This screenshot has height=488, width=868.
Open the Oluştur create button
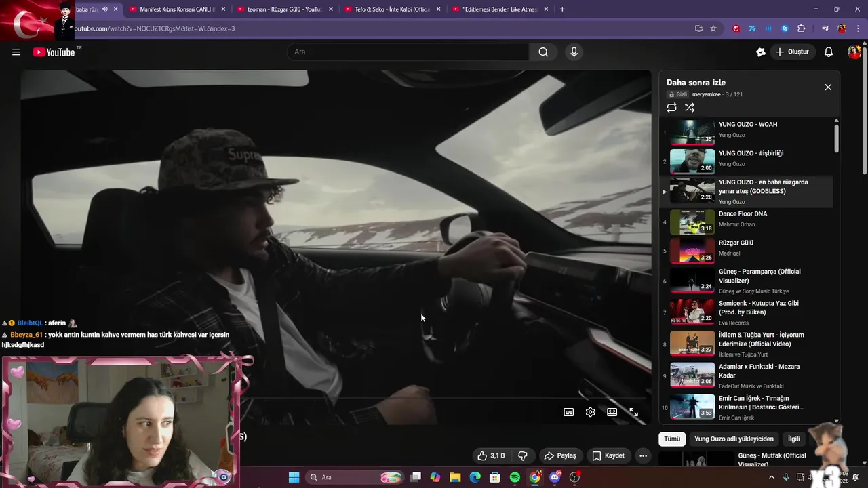tap(792, 52)
